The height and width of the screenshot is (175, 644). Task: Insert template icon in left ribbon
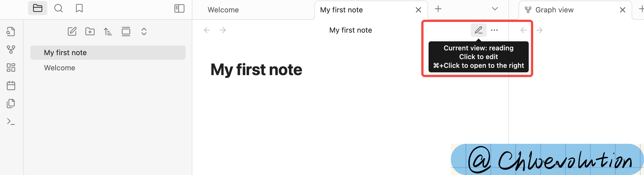(11, 104)
